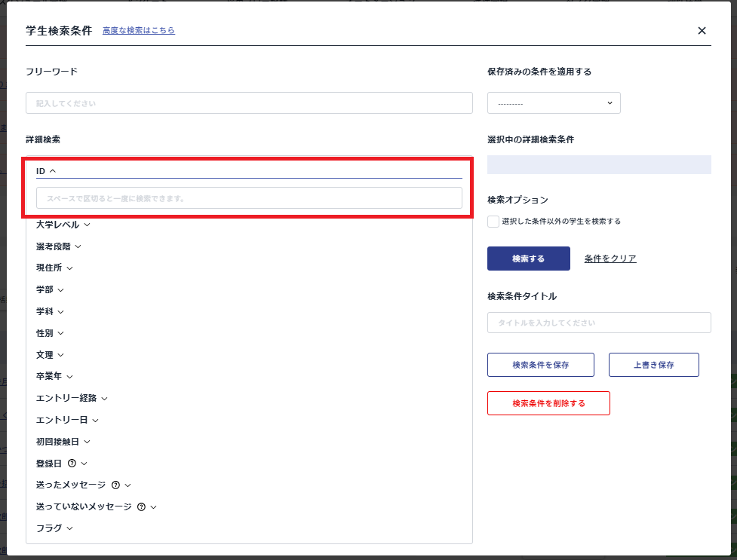Image resolution: width=737 pixels, height=560 pixels.
Task: Close the 学生検索条件 dialog with the X
Action: point(702,30)
